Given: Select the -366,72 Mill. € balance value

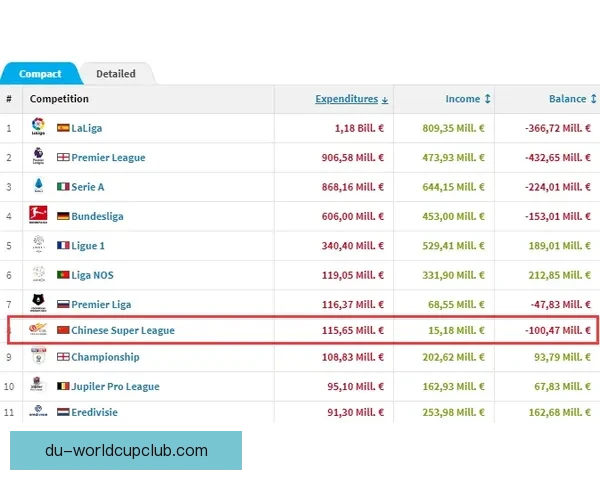Looking at the screenshot, I should point(558,128).
